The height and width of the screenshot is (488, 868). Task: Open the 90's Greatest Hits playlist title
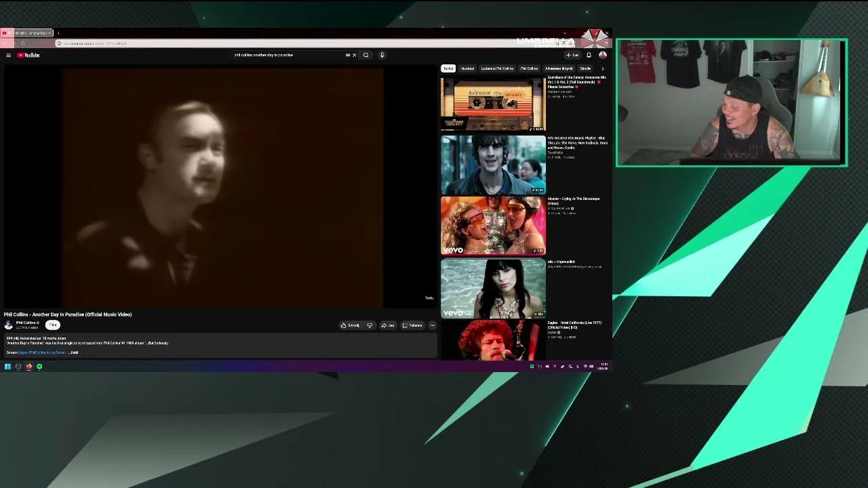coord(577,142)
